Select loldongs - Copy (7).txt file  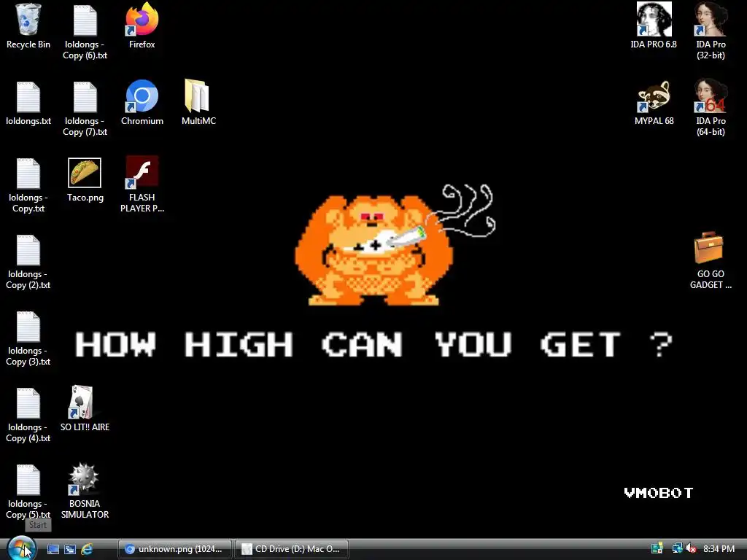(x=85, y=108)
